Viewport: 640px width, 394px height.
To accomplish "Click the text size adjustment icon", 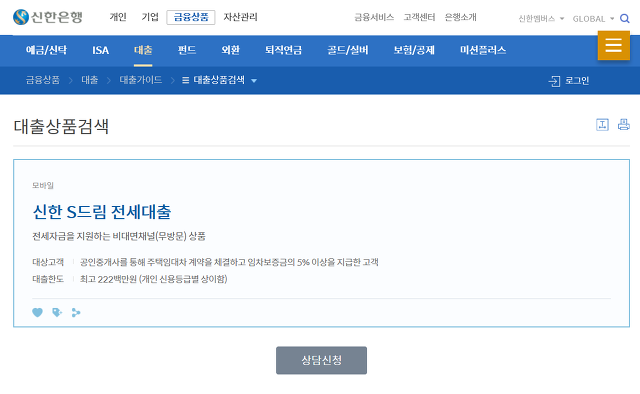I will click(602, 125).
